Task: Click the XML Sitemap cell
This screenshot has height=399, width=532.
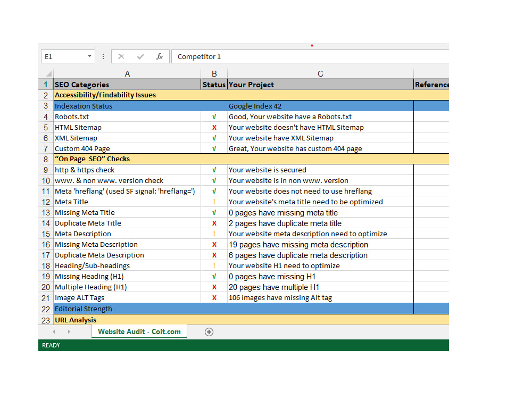Action: [127, 138]
